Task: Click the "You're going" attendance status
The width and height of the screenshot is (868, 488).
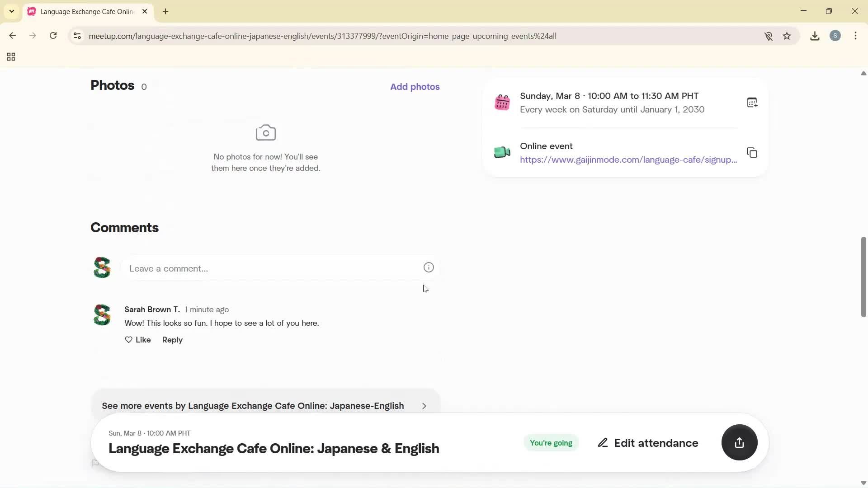Action: coord(551,443)
